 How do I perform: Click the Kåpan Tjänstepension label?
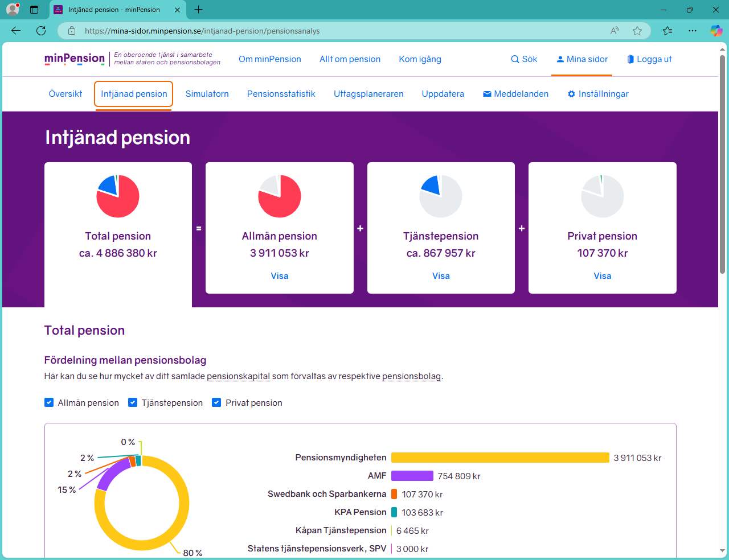point(341,530)
